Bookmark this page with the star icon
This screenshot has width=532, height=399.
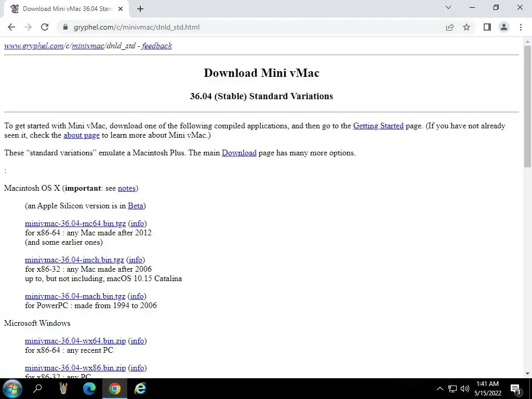click(x=467, y=27)
